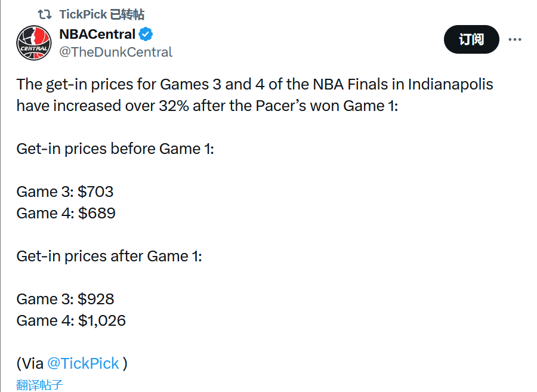Viewport: 537px width, 392px height.
Task: Click the '(Via' text before the mention
Action: 30,363
